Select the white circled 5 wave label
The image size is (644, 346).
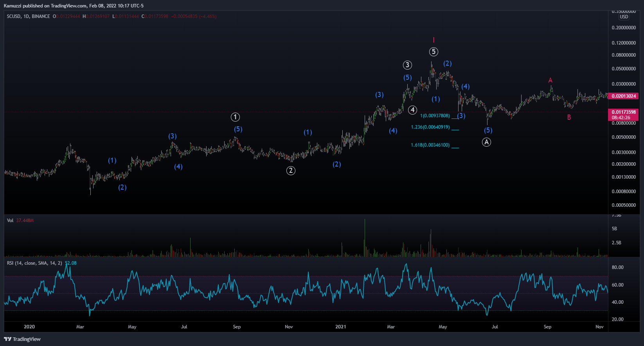pos(434,52)
